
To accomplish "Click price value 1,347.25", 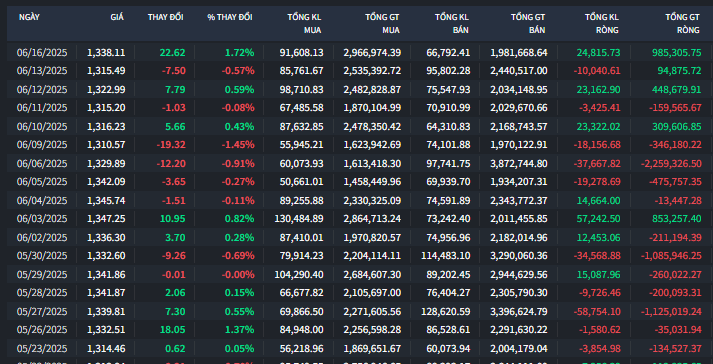I will [x=106, y=218].
